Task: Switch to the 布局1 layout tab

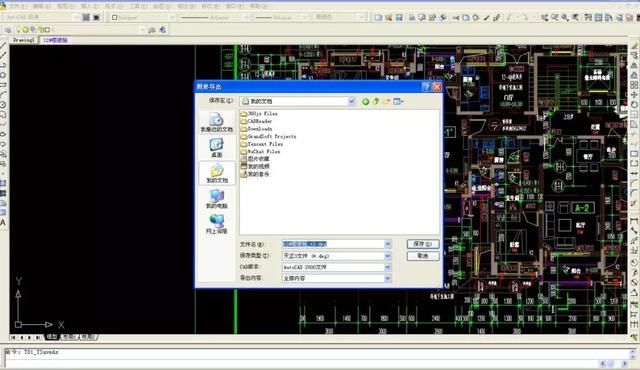Action: (69, 337)
